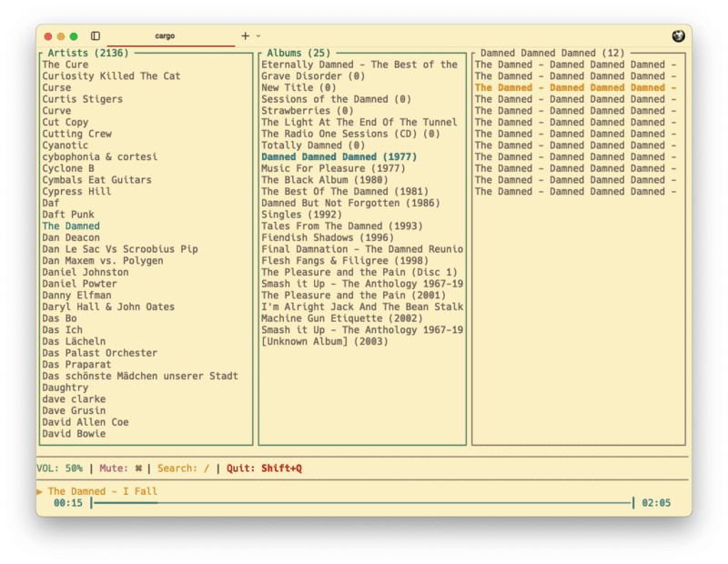The height and width of the screenshot is (564, 728).
Task: Select artist Curiosity Killed The Cat
Action: (111, 76)
